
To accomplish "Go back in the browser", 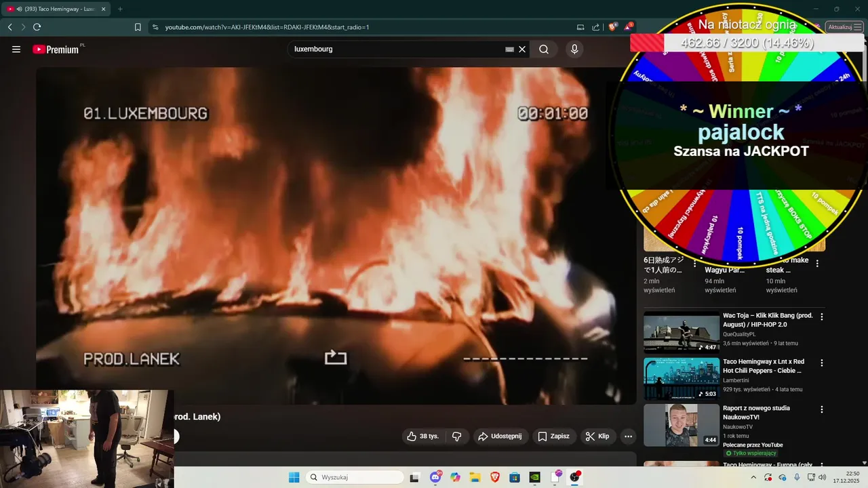I will (x=9, y=27).
